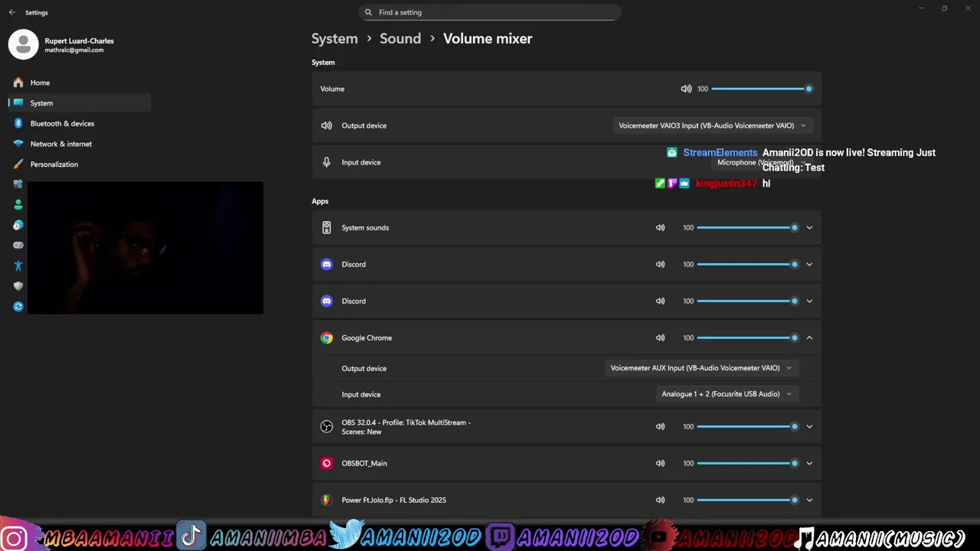Click the Sound breadcrumb link

(x=400, y=38)
